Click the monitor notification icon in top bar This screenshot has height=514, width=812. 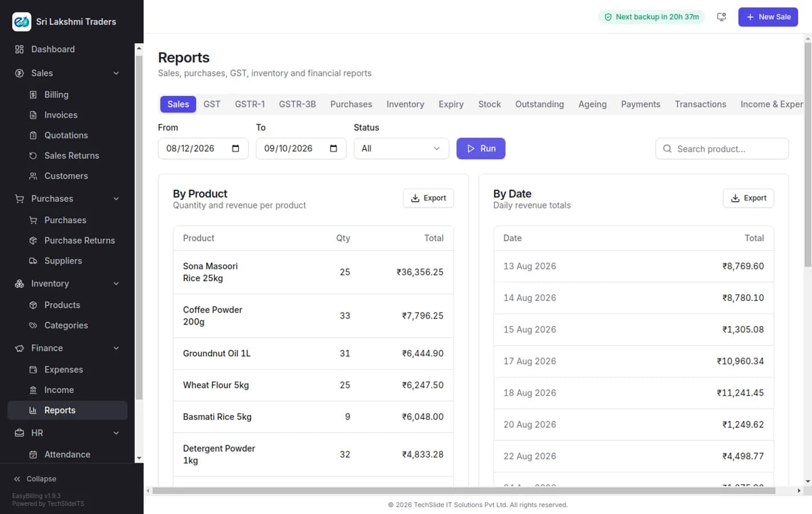pos(721,17)
